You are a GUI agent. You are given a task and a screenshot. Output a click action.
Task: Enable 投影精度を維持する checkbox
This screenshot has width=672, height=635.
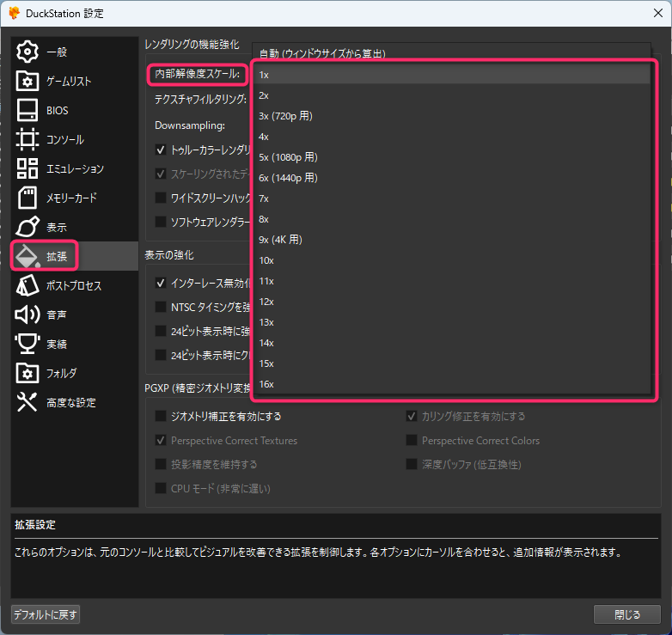pyautogui.click(x=161, y=464)
